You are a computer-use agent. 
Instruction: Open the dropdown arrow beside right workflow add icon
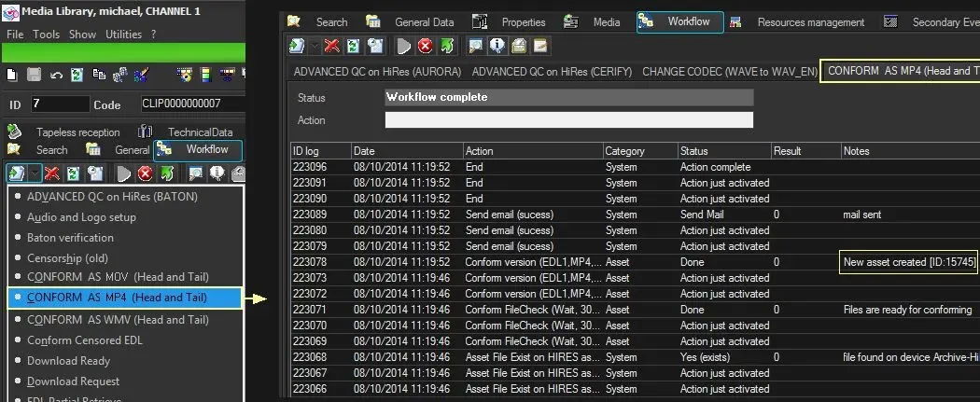[x=315, y=46]
